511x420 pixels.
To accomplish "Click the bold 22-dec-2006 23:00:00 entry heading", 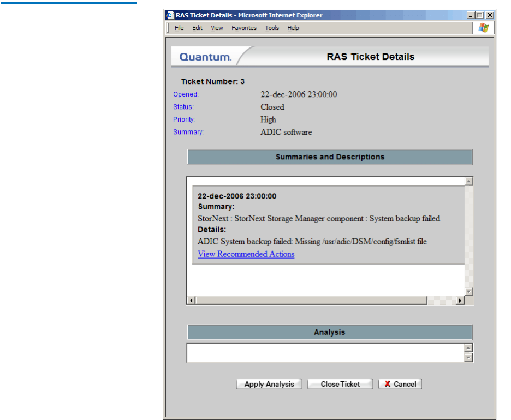I will point(237,196).
